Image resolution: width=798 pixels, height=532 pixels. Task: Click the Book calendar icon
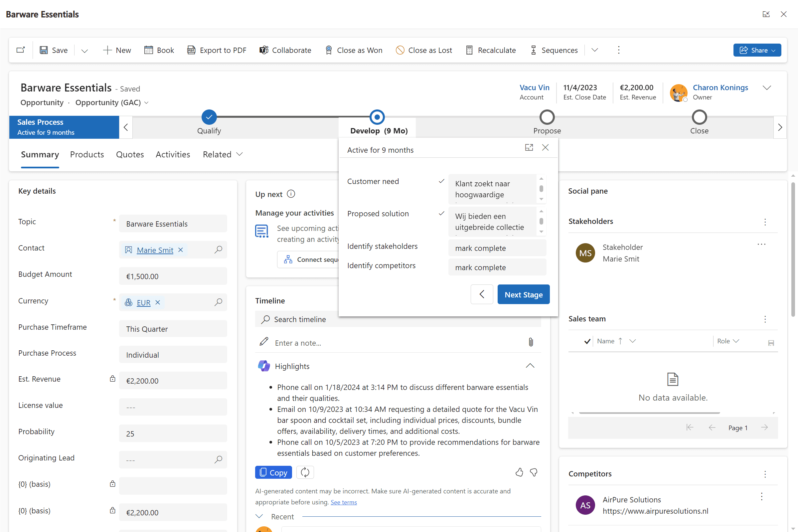point(149,50)
